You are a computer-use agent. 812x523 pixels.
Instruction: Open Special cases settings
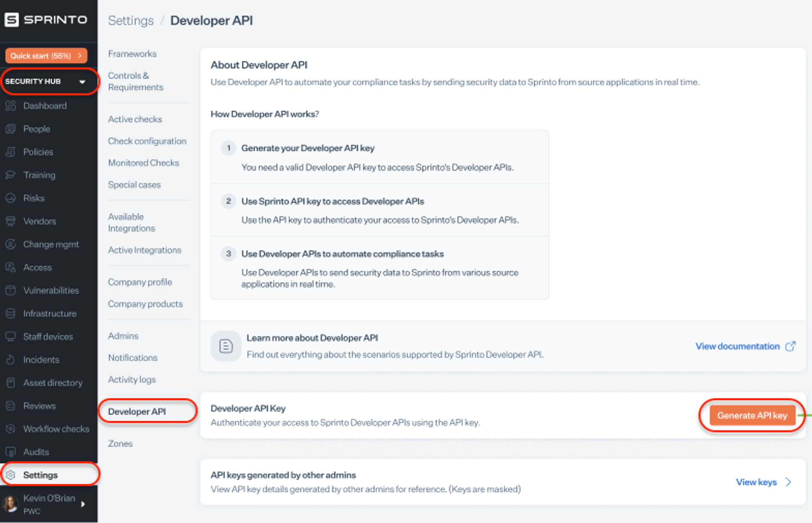134,185
